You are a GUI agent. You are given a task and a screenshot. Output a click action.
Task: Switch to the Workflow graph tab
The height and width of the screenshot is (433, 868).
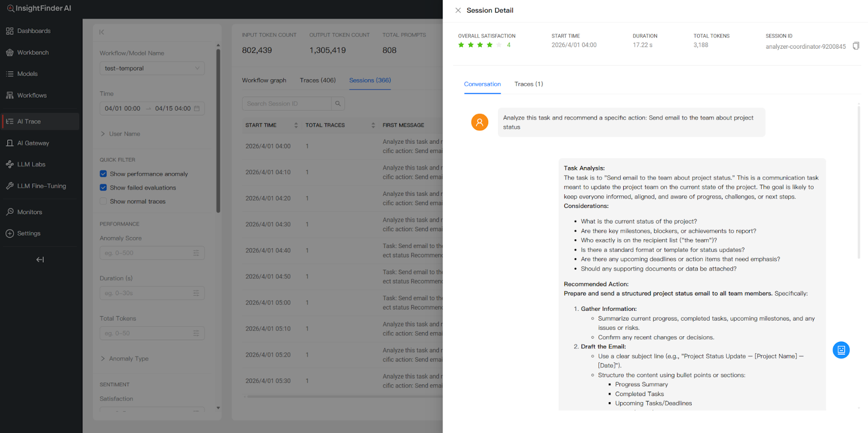(264, 80)
